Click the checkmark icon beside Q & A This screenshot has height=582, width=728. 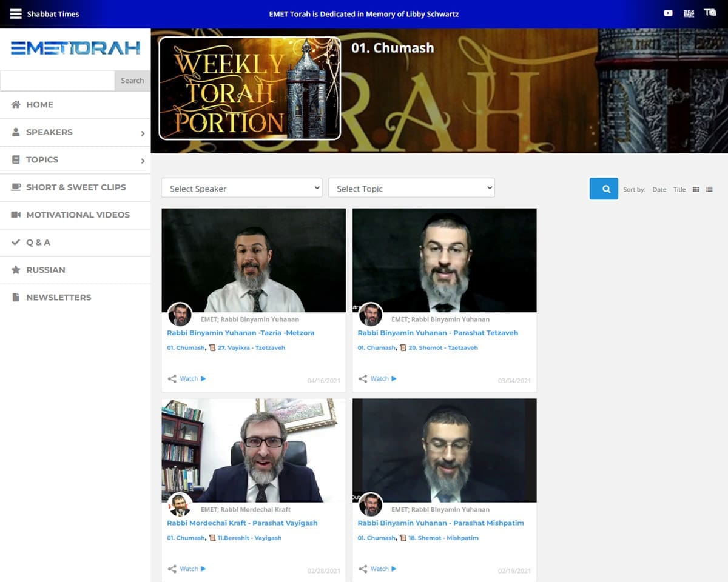pyautogui.click(x=16, y=242)
